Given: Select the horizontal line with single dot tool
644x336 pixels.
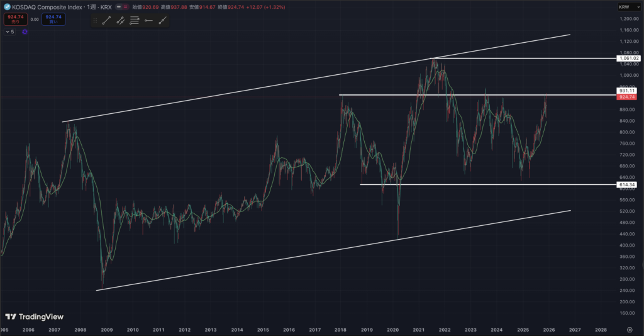Looking at the screenshot, I should click(148, 20).
